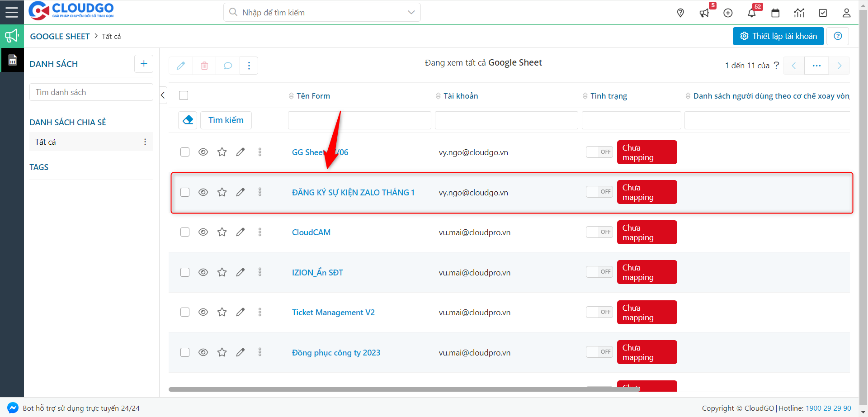868x417 pixels.
Task: Open the hamburger main menu
Action: point(12,12)
